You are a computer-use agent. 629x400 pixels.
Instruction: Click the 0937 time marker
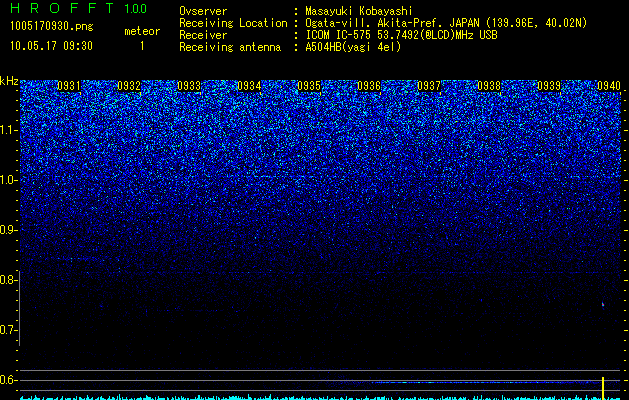tap(429, 86)
